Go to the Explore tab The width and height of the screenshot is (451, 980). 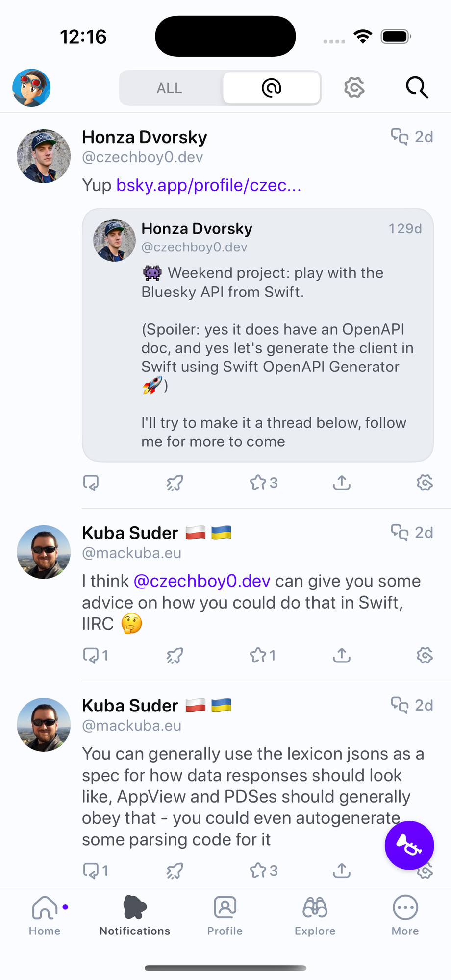pyautogui.click(x=315, y=915)
